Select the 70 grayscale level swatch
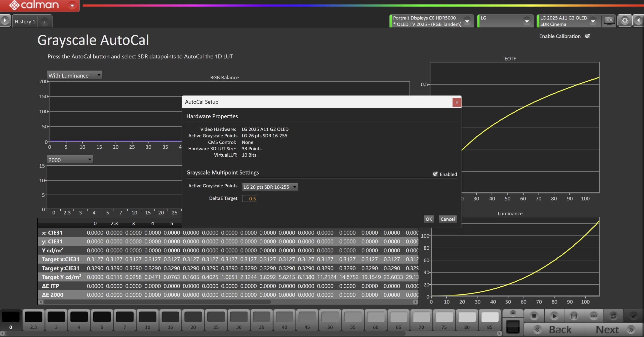Viewport: 644px width, 337px height. [x=421, y=320]
